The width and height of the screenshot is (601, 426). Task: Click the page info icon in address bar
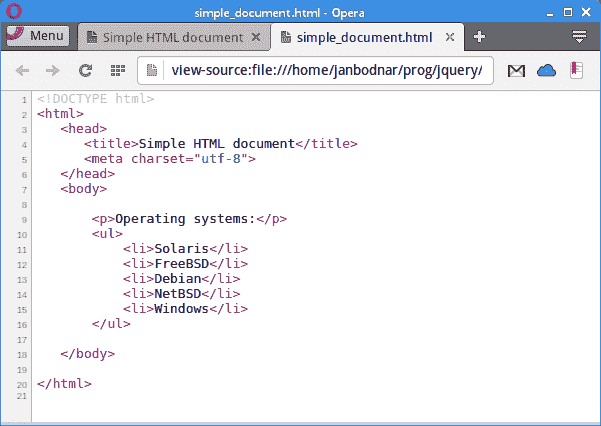click(152, 70)
